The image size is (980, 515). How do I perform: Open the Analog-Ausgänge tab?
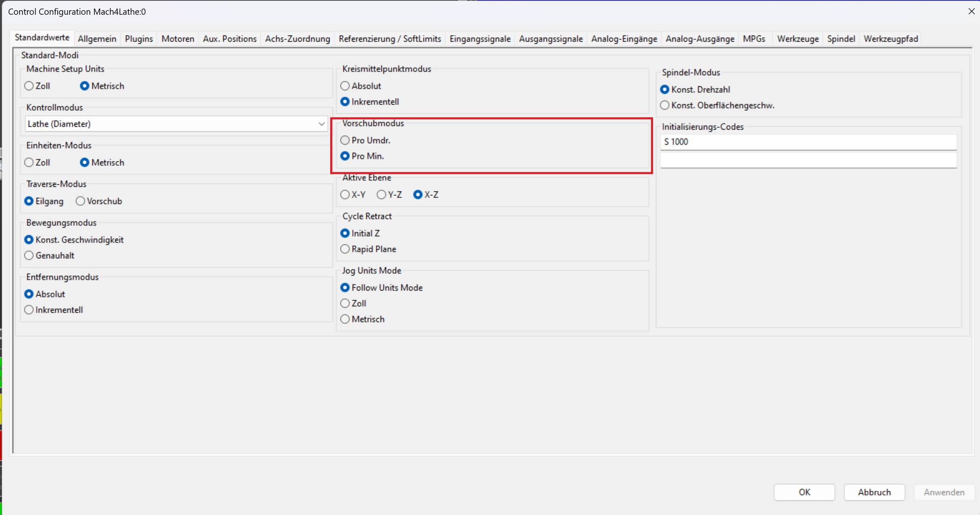click(x=700, y=39)
